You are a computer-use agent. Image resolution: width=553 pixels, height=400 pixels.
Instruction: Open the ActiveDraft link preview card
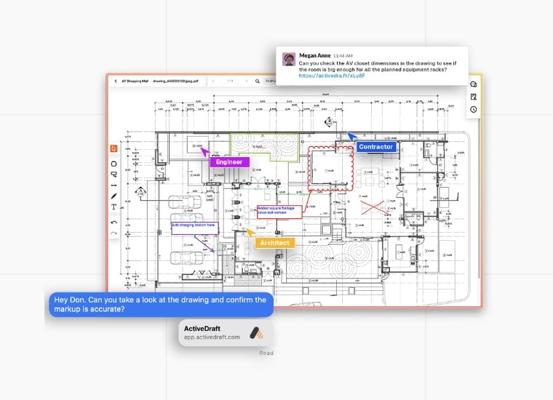(226, 333)
